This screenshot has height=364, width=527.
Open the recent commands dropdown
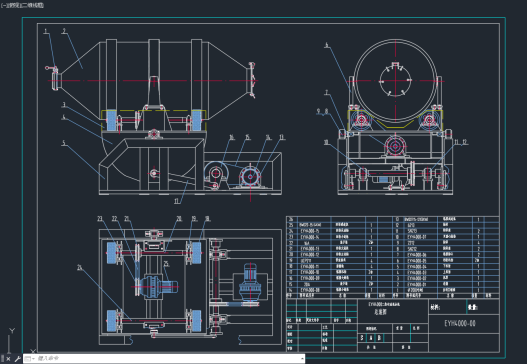click(x=29, y=359)
